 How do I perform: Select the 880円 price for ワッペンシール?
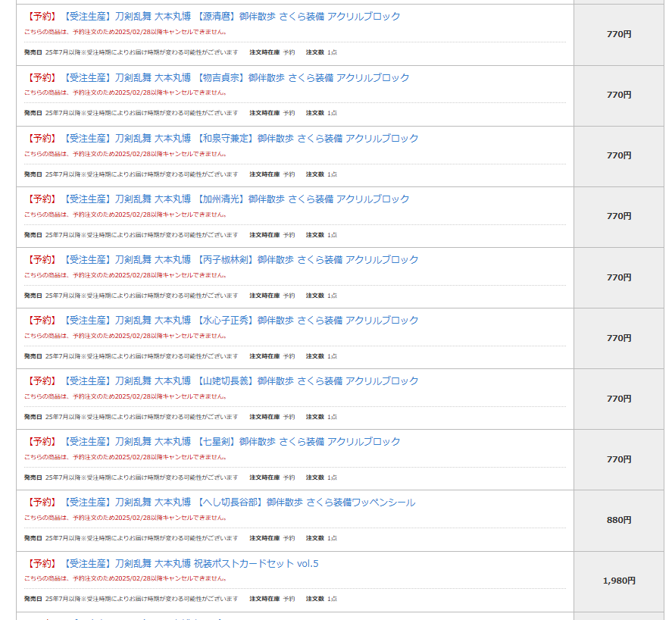coord(619,520)
